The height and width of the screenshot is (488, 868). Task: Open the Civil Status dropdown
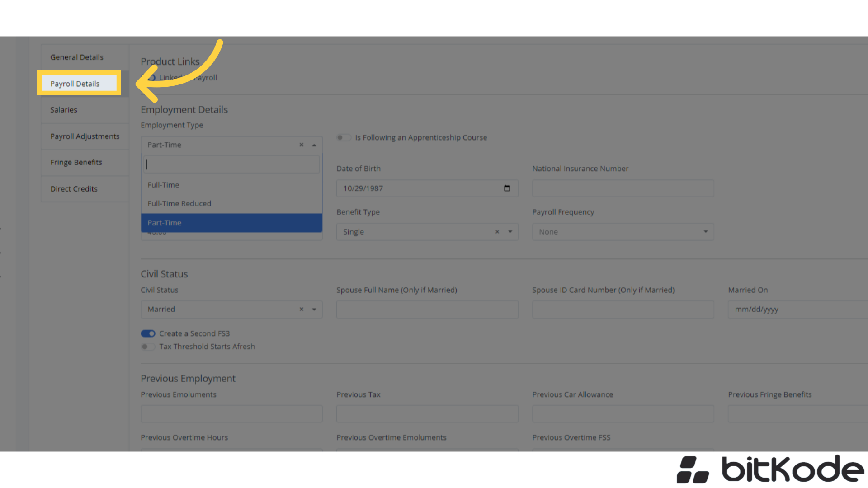click(x=314, y=310)
